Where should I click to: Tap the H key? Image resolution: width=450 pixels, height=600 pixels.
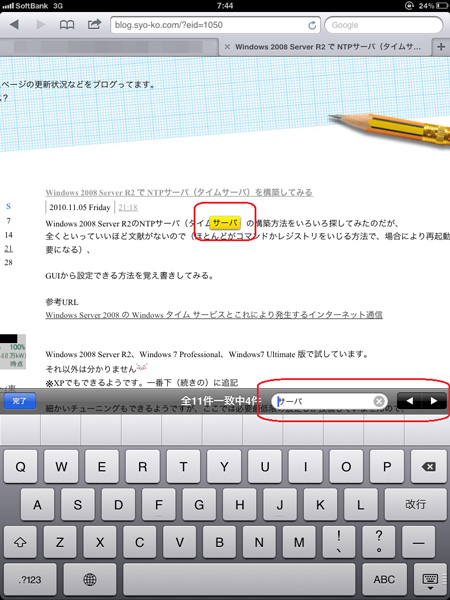tap(240, 505)
